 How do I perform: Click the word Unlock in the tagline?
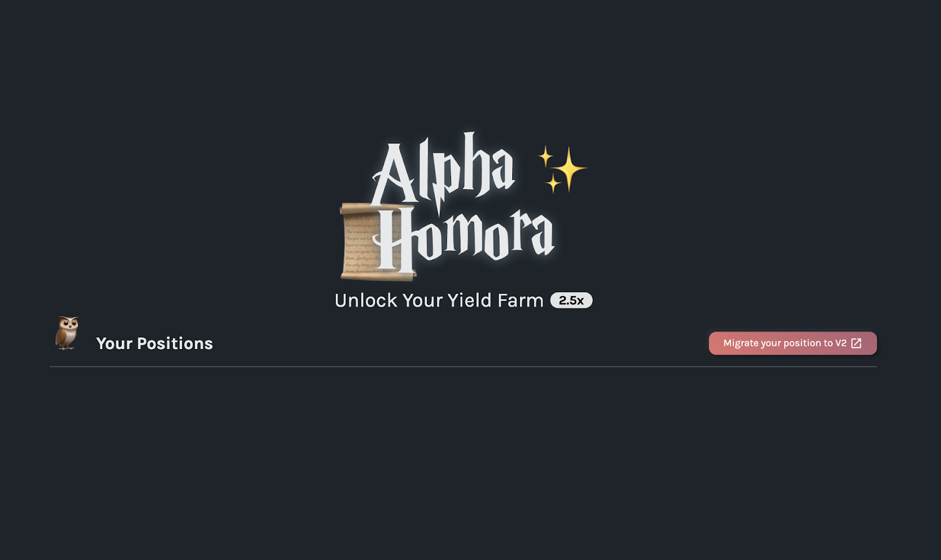coord(366,300)
